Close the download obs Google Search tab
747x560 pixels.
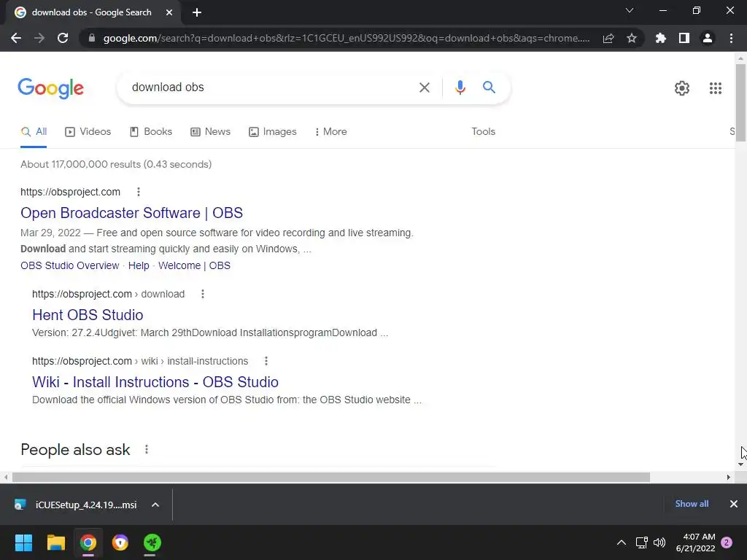tap(169, 12)
